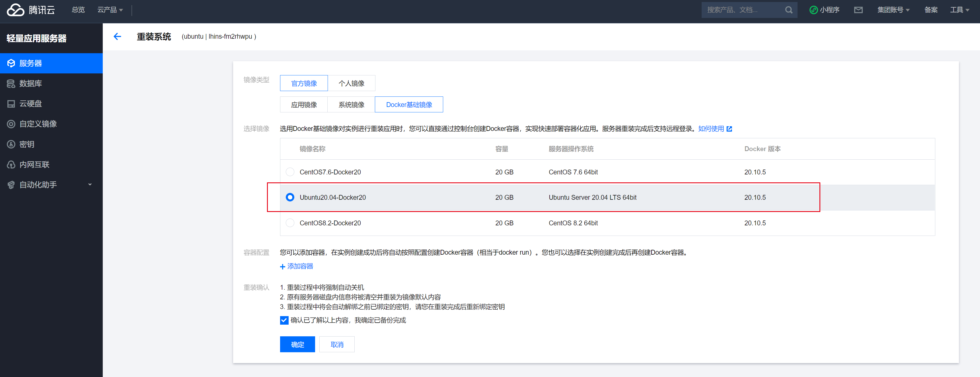980x377 pixels.
Task: Go to 数据库 in the sidebar
Action: point(51,83)
